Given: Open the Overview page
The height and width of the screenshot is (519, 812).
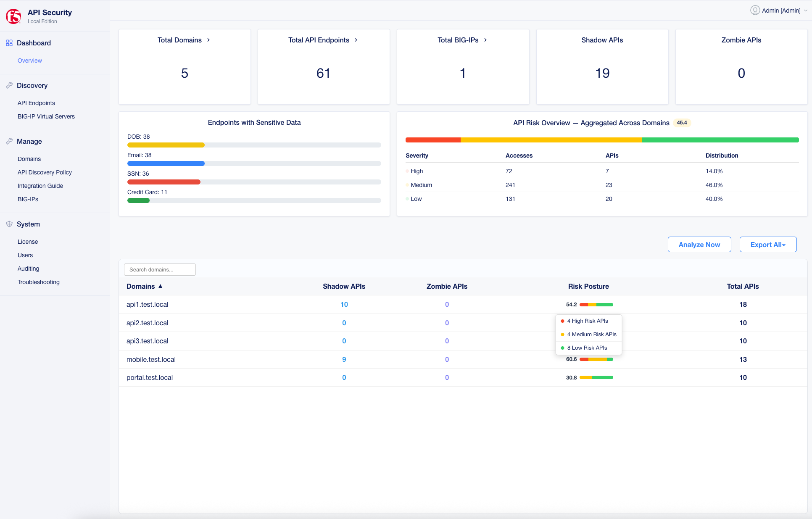Looking at the screenshot, I should point(29,61).
